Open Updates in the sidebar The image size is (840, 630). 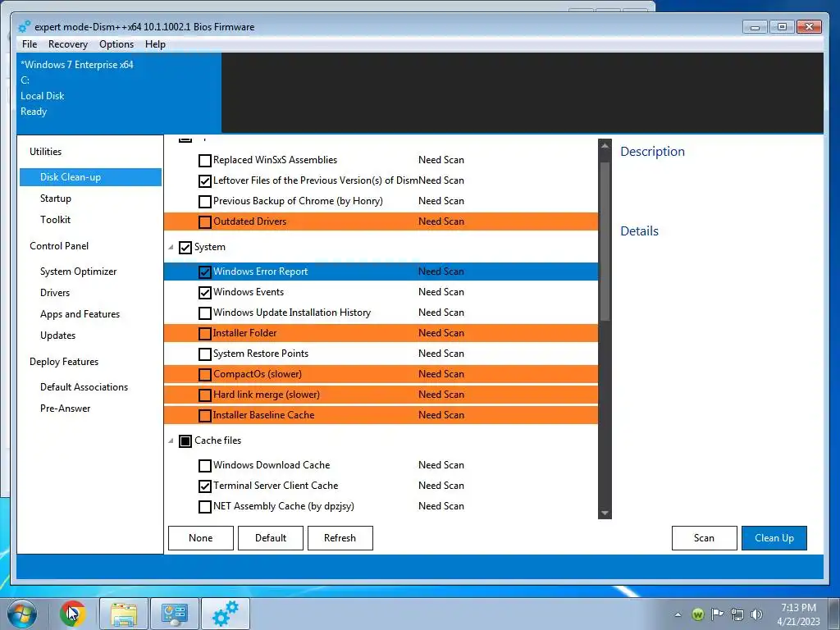(58, 336)
